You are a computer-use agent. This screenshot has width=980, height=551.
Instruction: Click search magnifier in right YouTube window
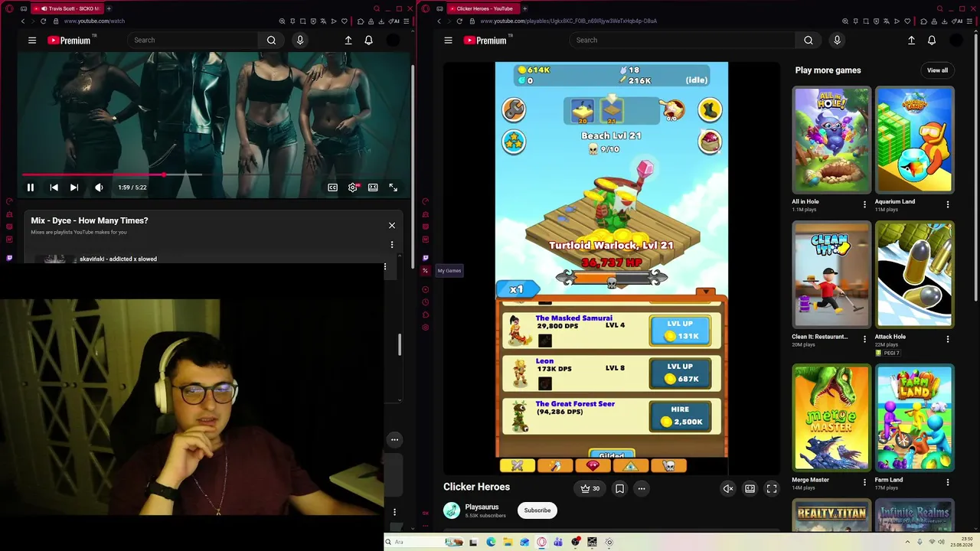pos(808,40)
